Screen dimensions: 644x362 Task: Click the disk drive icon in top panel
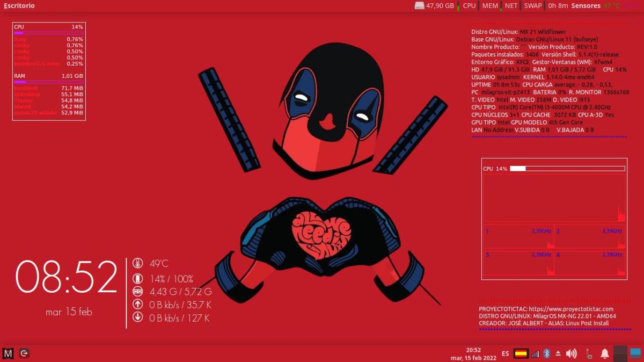point(420,6)
